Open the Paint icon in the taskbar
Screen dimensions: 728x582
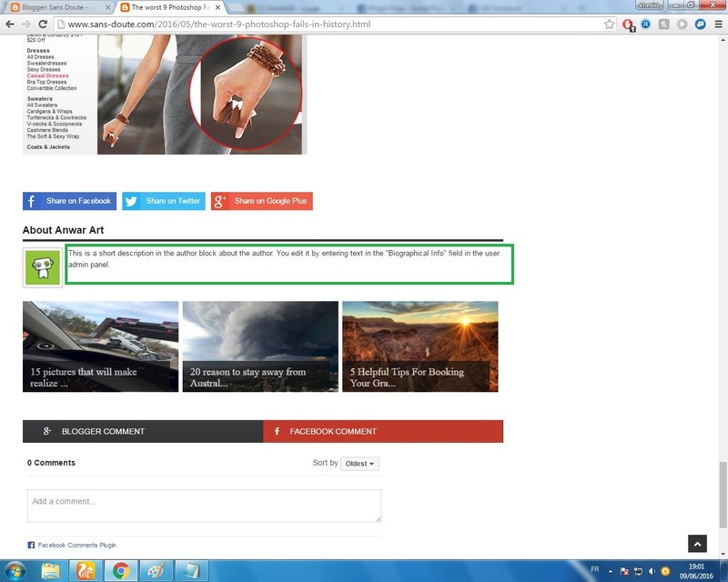(x=156, y=571)
